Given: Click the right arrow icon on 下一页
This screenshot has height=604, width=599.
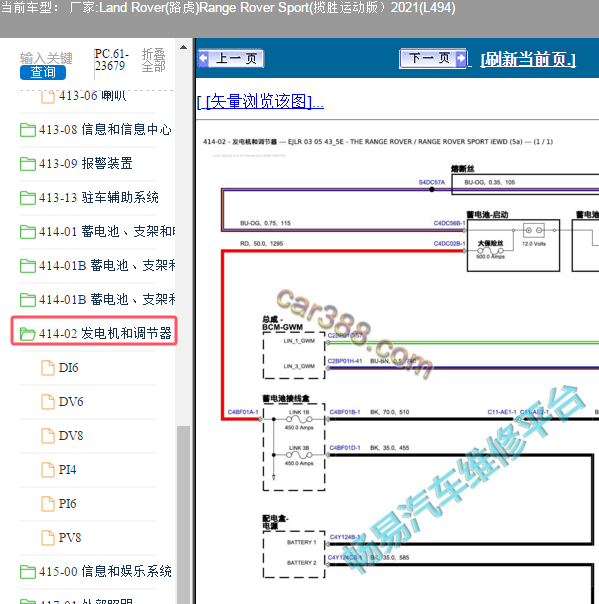Looking at the screenshot, I should (x=460, y=59).
